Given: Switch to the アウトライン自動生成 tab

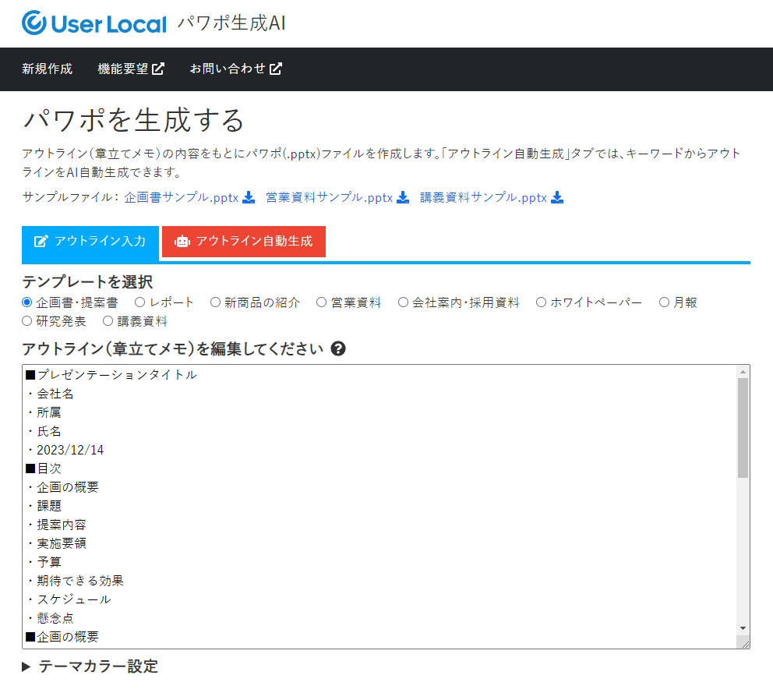Looking at the screenshot, I should point(243,242).
